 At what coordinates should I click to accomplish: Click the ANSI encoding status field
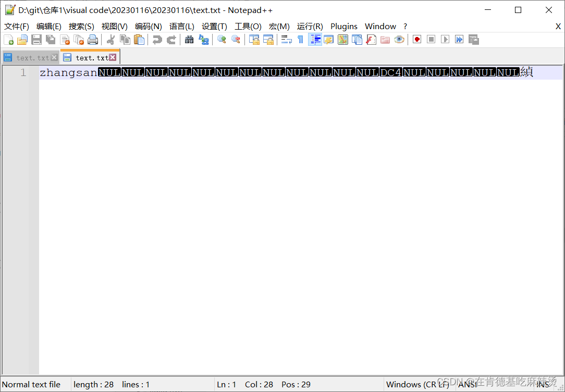pyautogui.click(x=468, y=384)
